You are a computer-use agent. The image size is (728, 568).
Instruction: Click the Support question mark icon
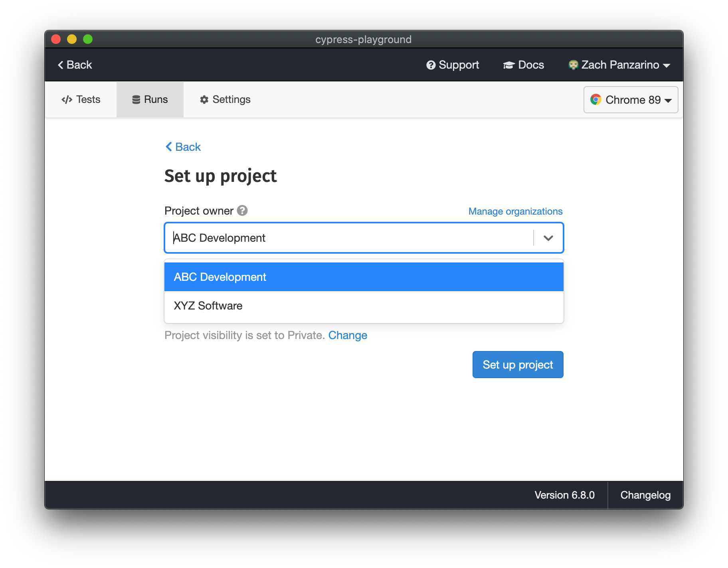[431, 65]
